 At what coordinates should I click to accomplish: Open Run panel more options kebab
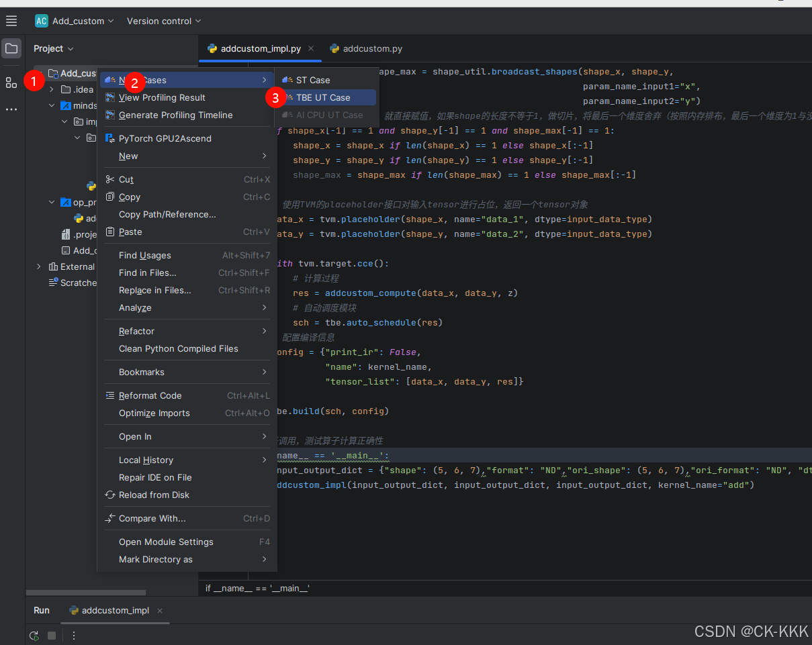(74, 635)
